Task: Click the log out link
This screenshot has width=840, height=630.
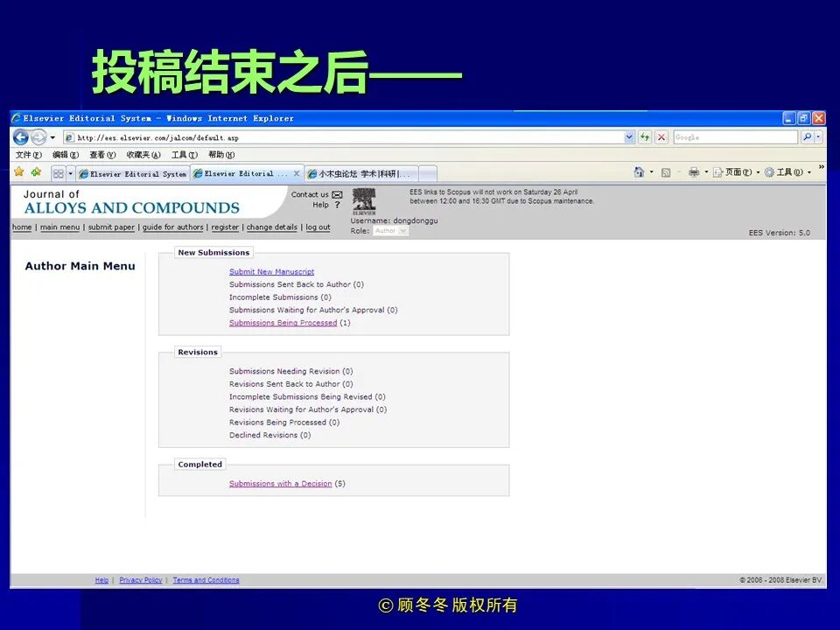Action: pos(318,227)
